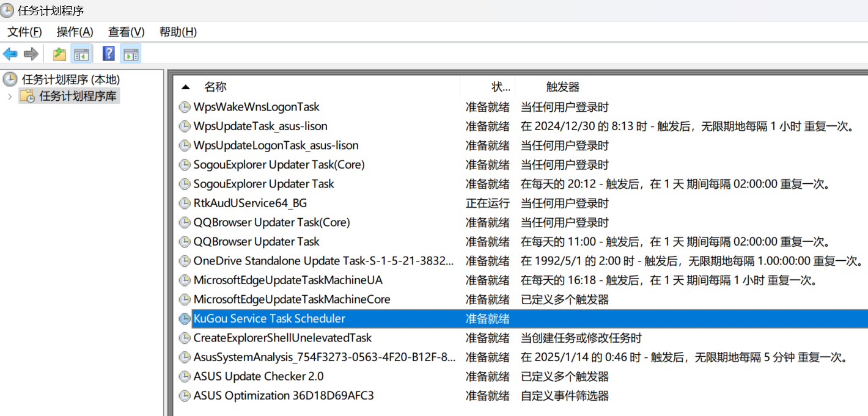Open the 操作(A) menu

[75, 31]
